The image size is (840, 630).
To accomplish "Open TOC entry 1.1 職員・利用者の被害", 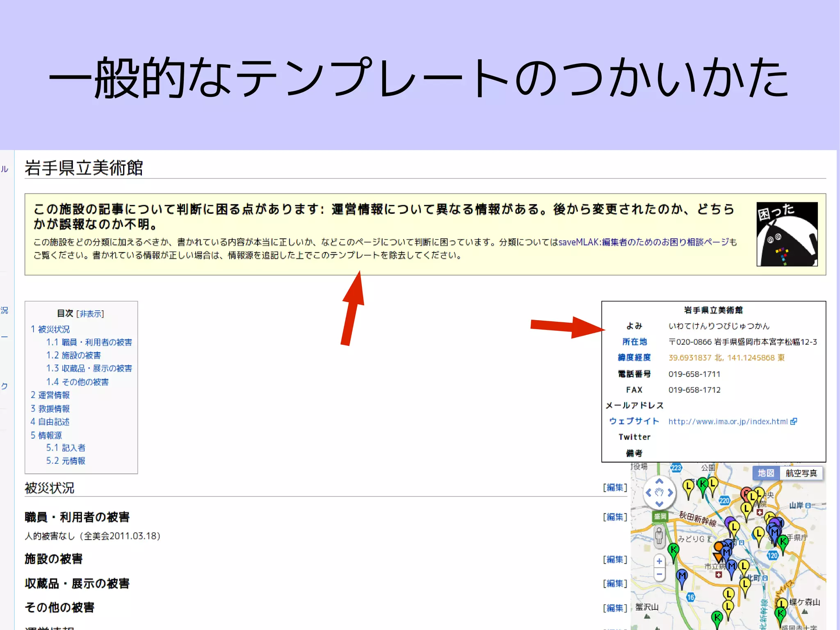I will (x=89, y=342).
